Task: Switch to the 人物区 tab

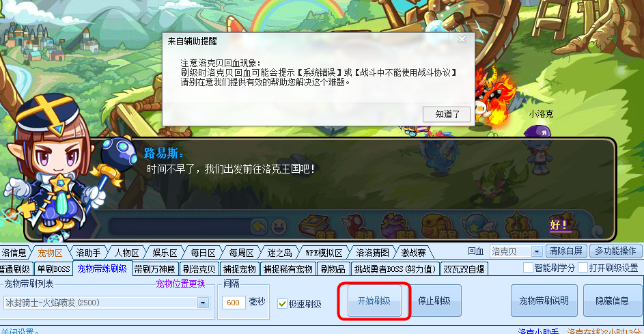Action: 126,252
